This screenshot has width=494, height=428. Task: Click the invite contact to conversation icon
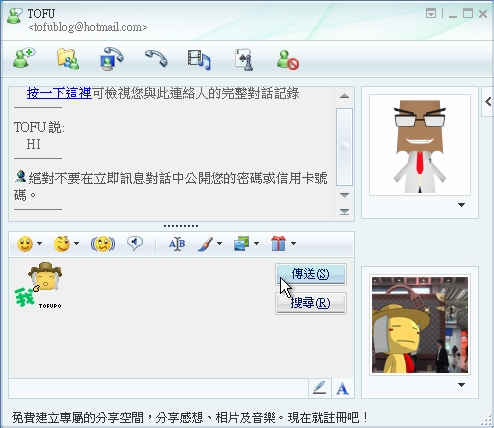click(x=24, y=58)
